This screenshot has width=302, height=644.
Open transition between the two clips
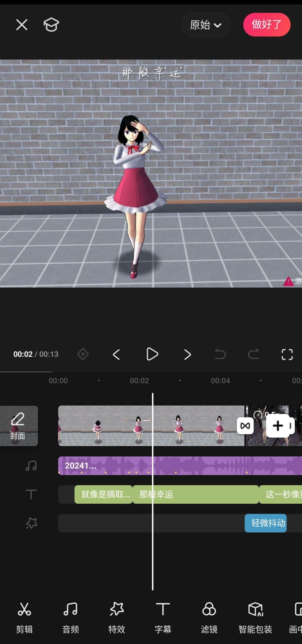245,426
